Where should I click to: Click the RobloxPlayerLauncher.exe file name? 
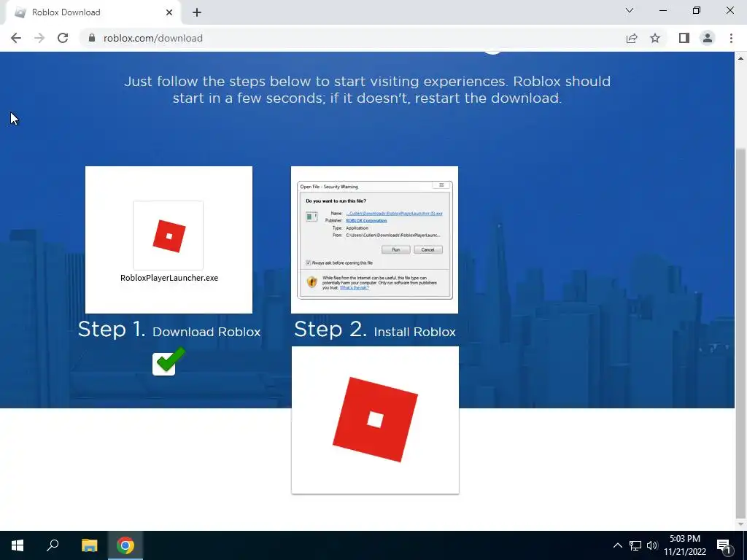169,278
